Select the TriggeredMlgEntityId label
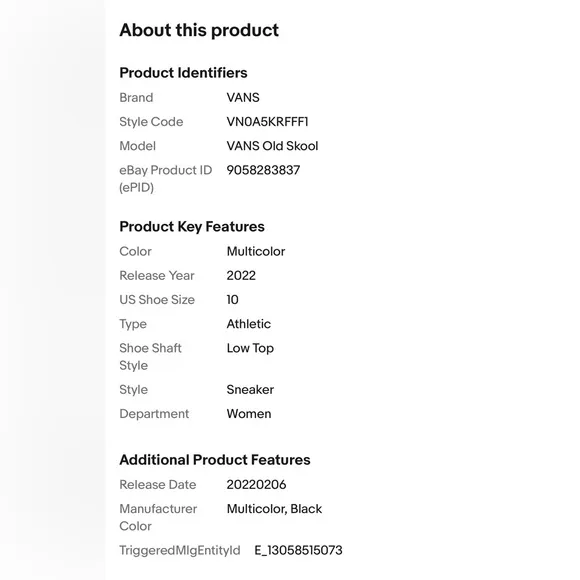This screenshot has width=580, height=580. [x=180, y=550]
